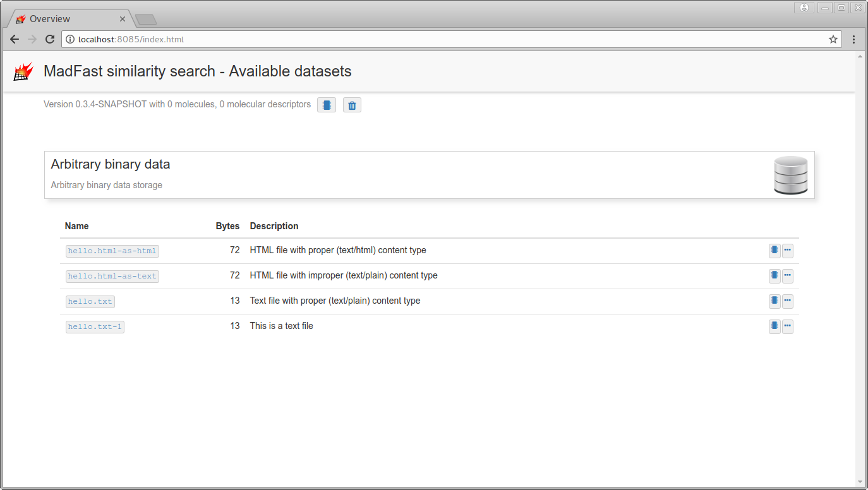Open the hello.txt file link

coord(90,302)
